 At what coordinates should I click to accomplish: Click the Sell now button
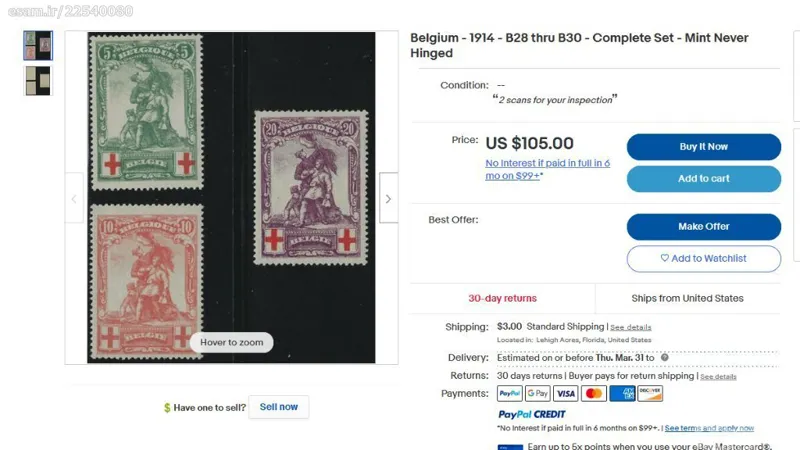pos(279,407)
